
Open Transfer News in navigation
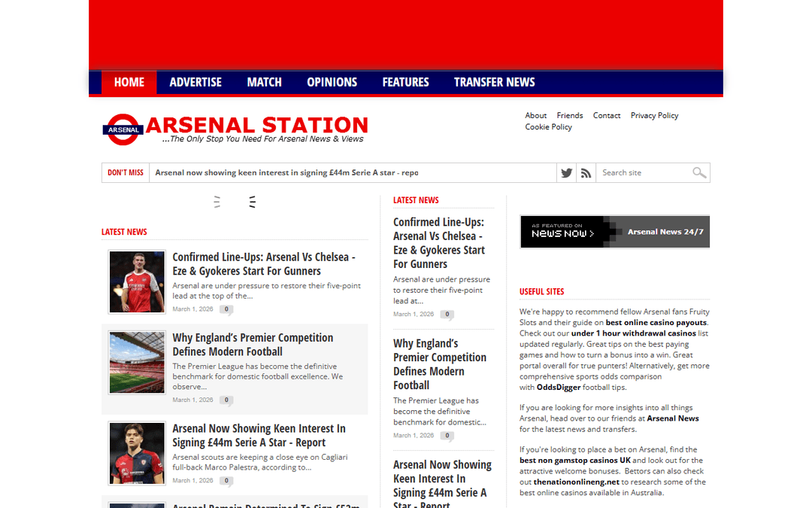[x=495, y=83]
